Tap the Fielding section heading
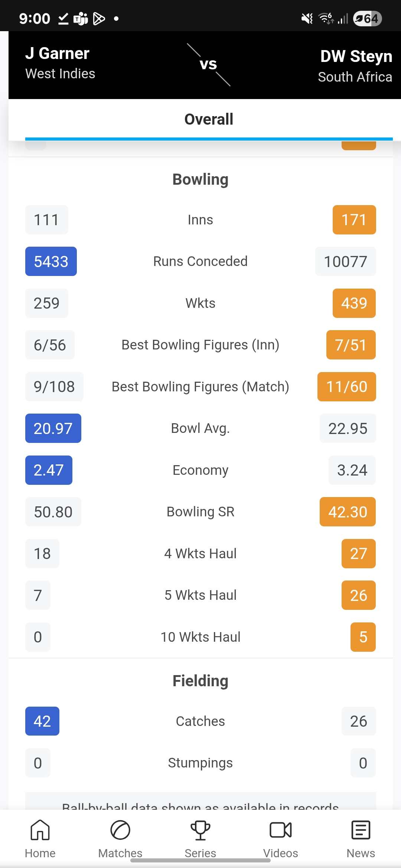This screenshot has width=401, height=868. pos(200,681)
